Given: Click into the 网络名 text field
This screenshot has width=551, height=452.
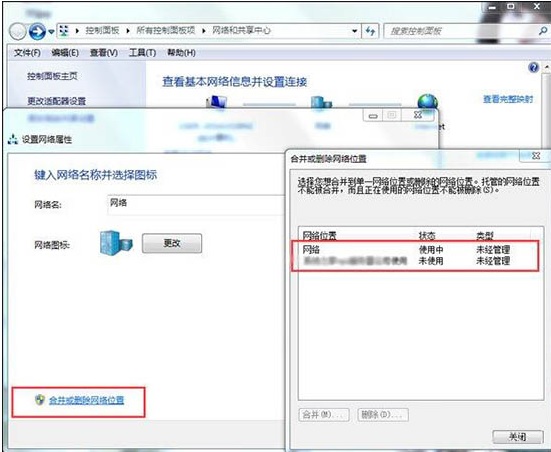Looking at the screenshot, I should coord(197,205).
